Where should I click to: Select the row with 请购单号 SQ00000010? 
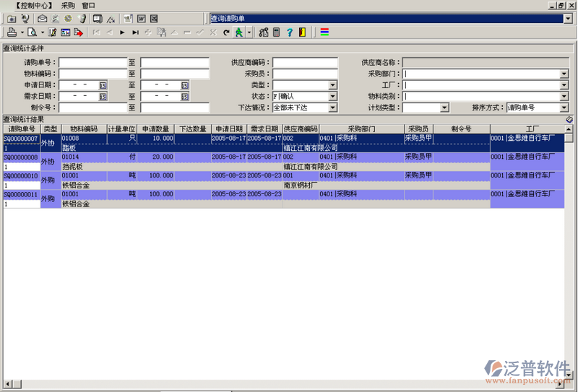pos(21,176)
